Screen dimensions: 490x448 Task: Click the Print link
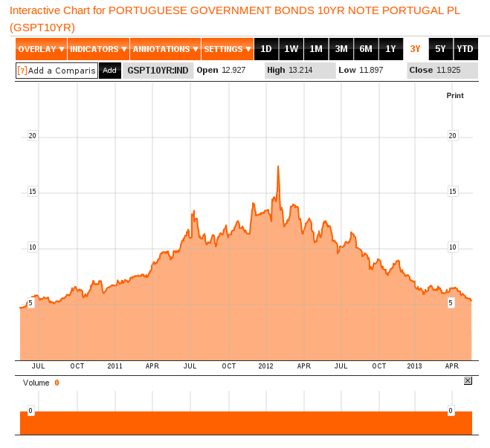click(x=454, y=96)
